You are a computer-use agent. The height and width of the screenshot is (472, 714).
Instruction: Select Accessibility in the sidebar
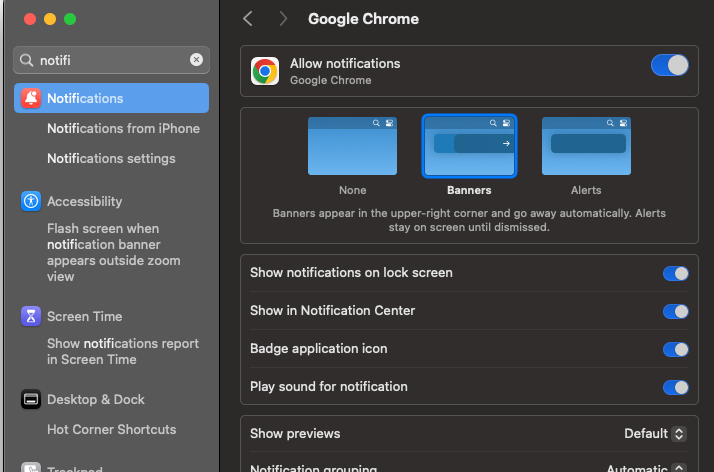pyautogui.click(x=85, y=201)
